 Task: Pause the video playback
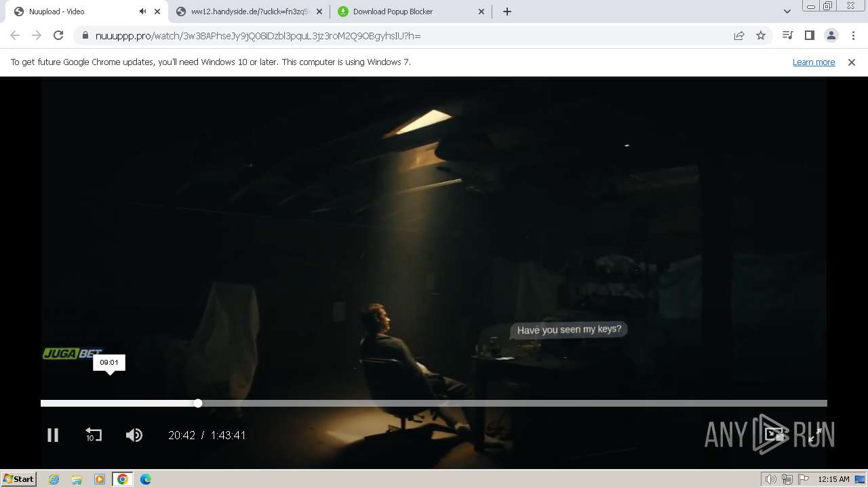tap(53, 435)
